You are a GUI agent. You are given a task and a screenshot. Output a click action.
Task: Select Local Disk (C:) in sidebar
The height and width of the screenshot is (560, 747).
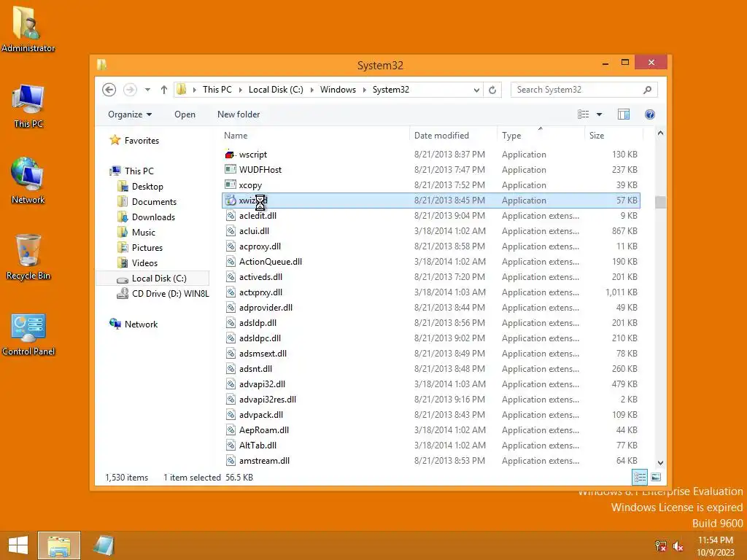point(152,278)
